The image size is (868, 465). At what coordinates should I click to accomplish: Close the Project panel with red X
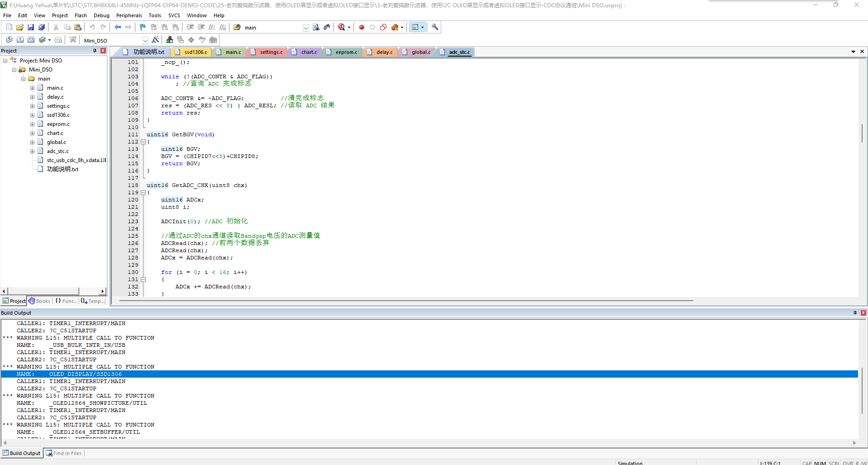[103, 51]
